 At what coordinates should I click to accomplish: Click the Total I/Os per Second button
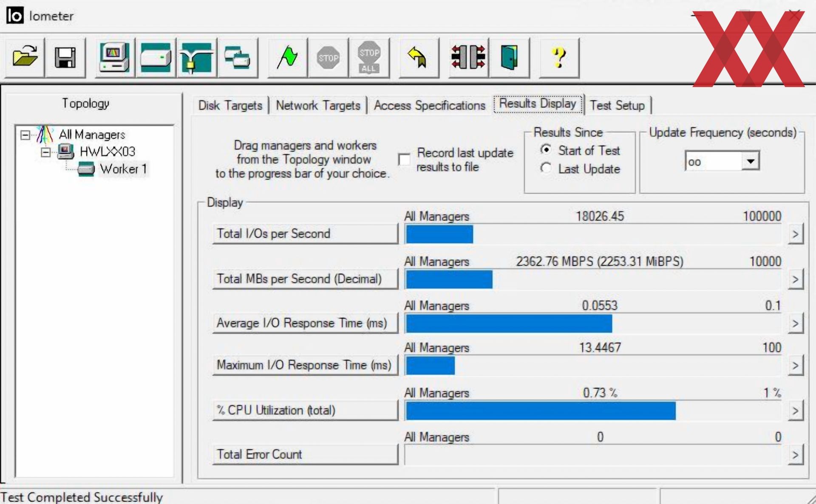pyautogui.click(x=305, y=234)
